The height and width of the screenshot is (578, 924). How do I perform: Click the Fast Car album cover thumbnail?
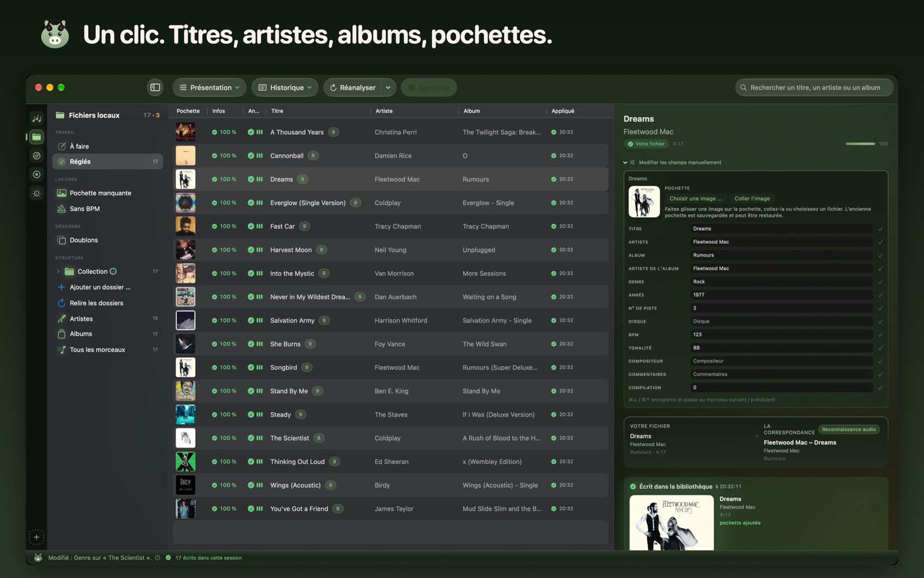[x=185, y=226]
